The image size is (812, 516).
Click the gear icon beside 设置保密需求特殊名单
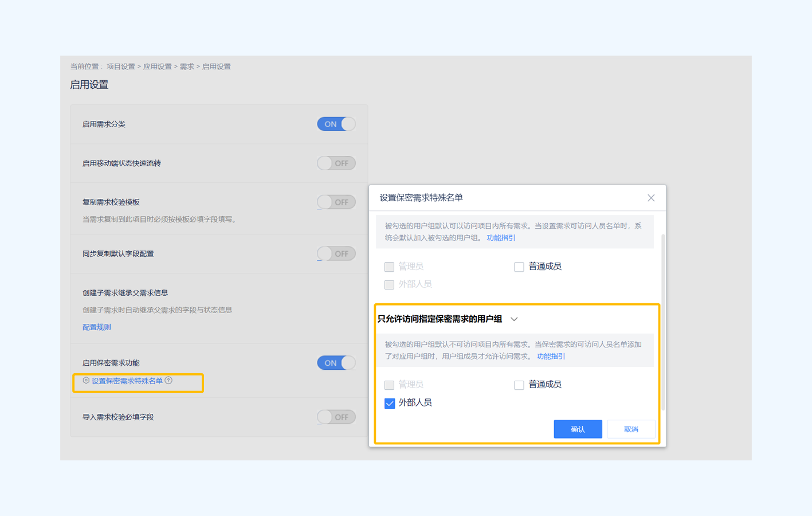[86, 381]
